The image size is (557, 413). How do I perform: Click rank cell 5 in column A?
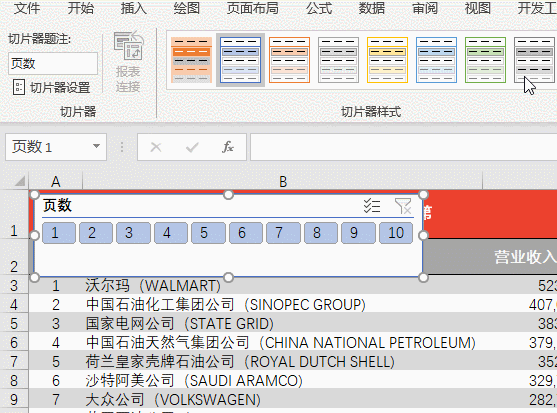[x=56, y=362]
